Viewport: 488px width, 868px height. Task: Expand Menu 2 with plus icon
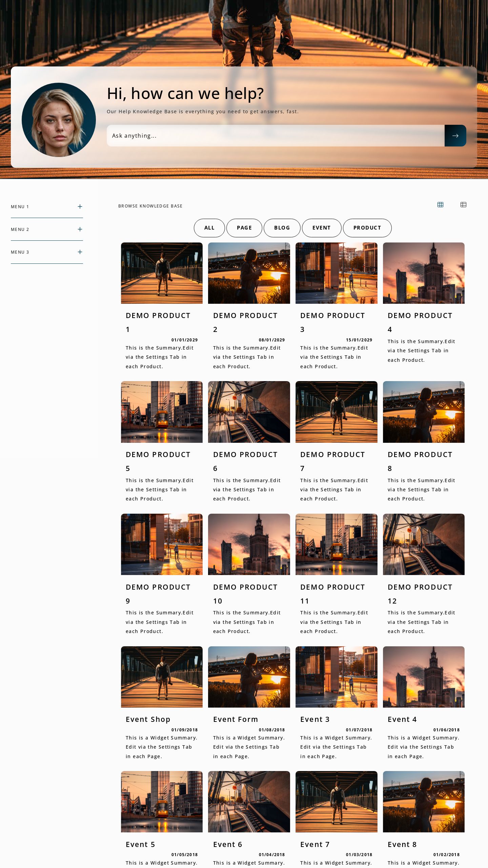(80, 229)
